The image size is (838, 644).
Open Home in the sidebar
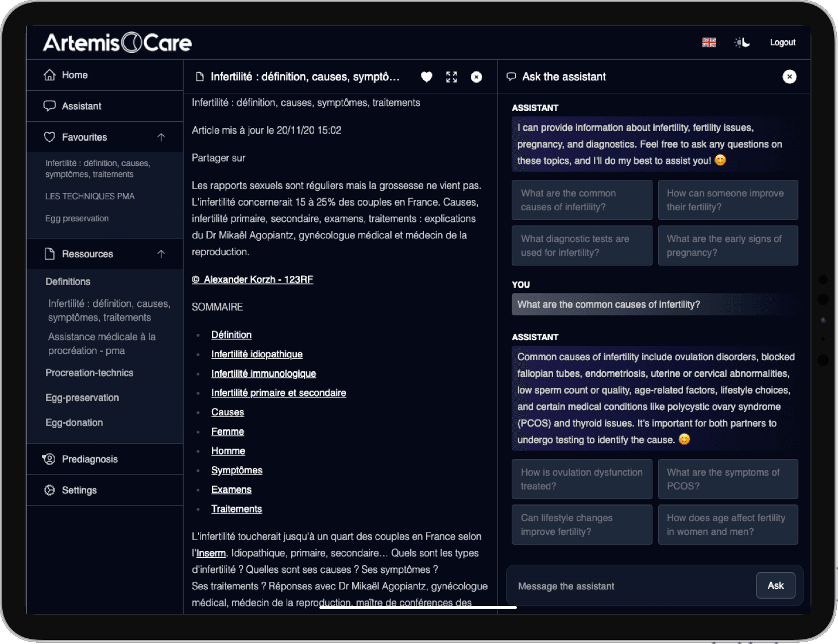pyautogui.click(x=105, y=75)
